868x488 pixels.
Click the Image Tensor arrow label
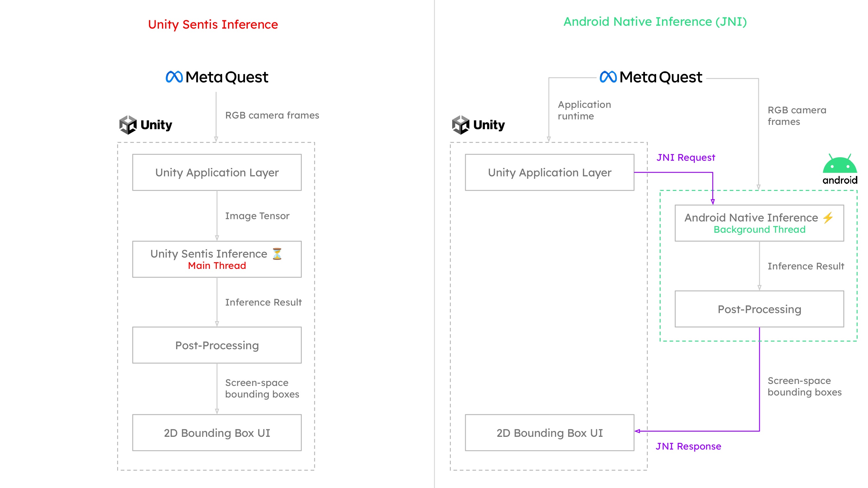click(x=258, y=216)
